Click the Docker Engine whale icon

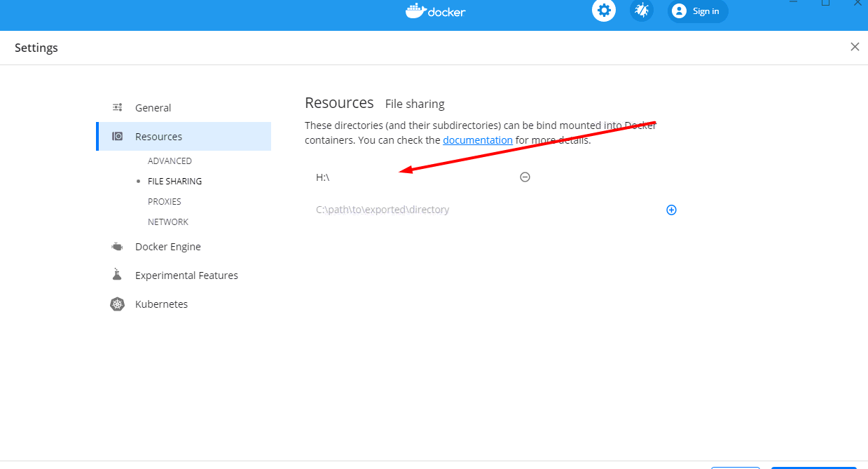coord(118,247)
